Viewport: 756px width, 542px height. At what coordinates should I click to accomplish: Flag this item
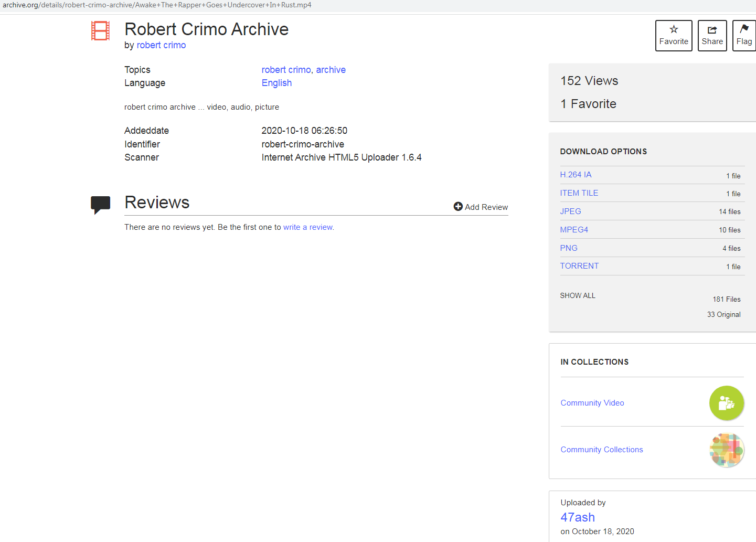point(744,36)
